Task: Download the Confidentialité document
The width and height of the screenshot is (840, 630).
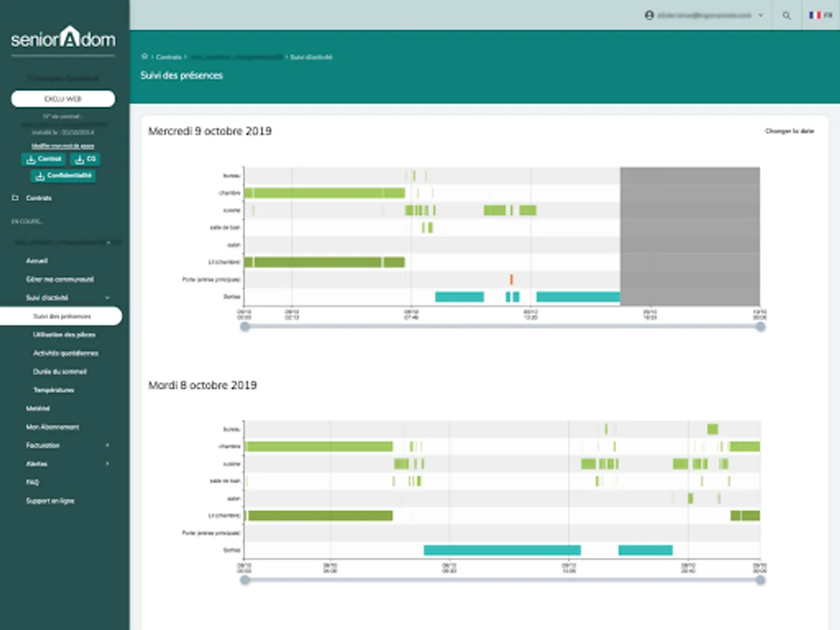Action: tap(63, 176)
